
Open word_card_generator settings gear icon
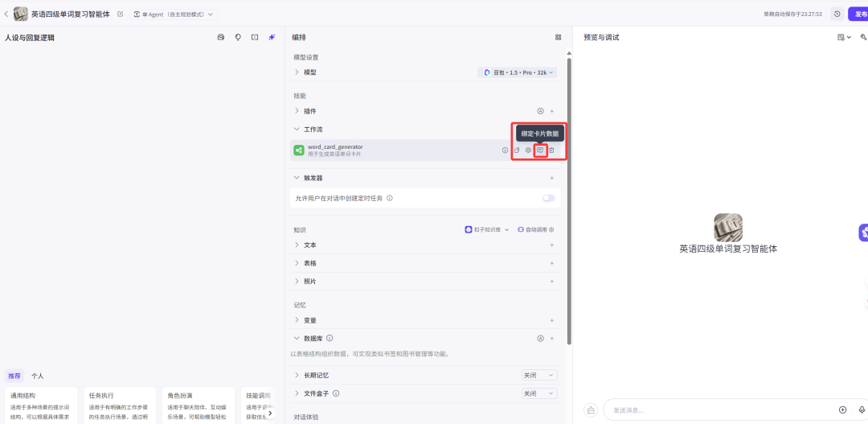point(528,150)
